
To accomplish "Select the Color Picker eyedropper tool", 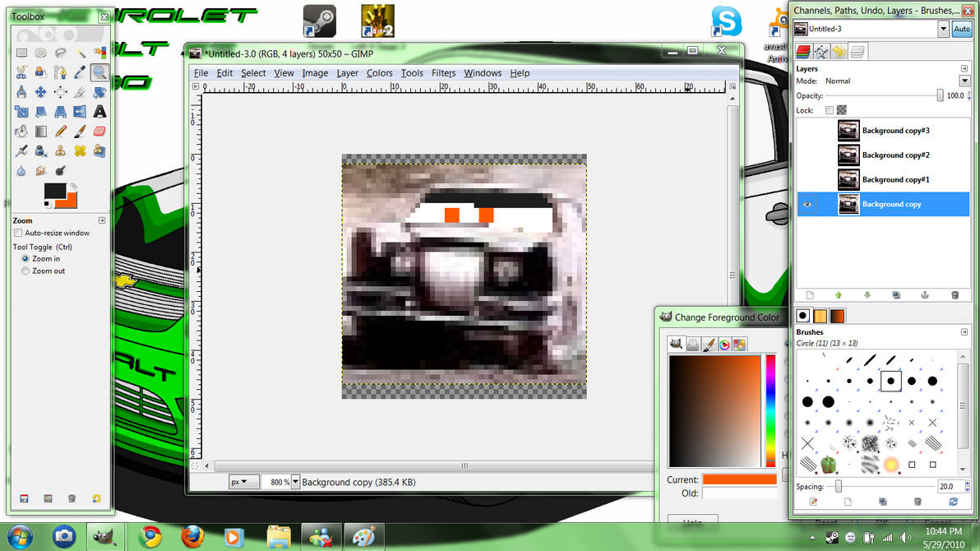I will point(80,72).
